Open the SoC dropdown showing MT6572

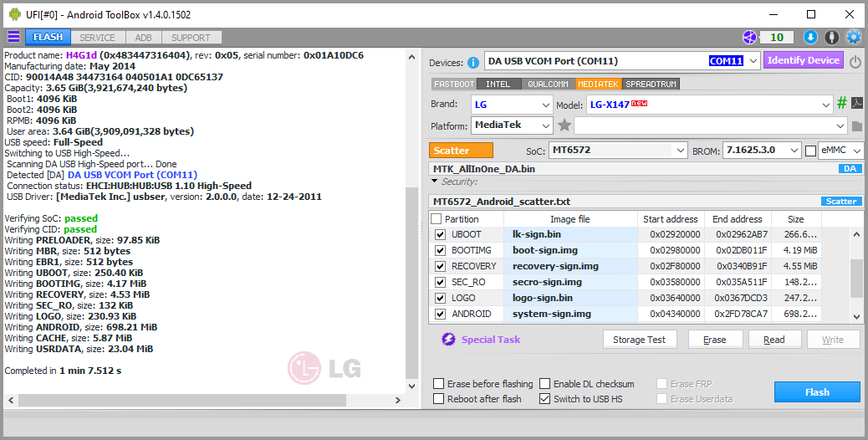pos(618,150)
